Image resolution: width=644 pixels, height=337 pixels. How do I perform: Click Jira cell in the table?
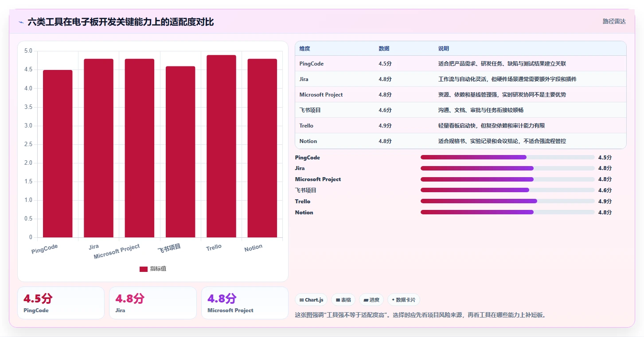point(304,79)
